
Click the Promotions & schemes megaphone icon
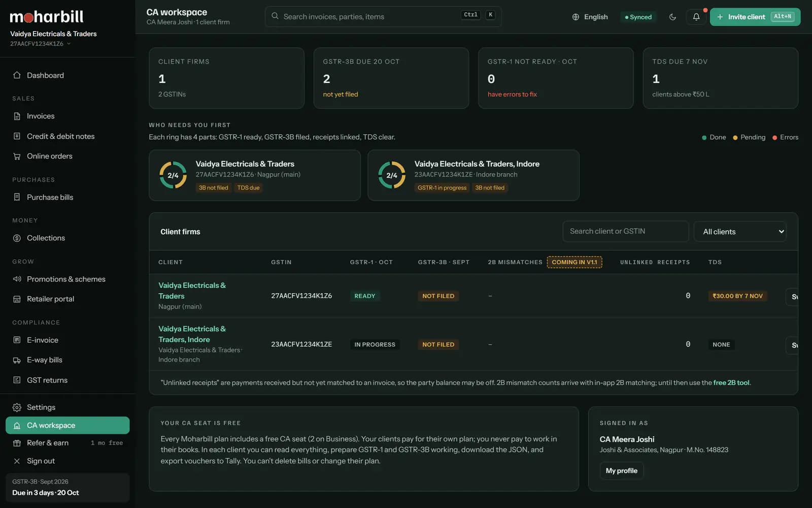click(17, 279)
